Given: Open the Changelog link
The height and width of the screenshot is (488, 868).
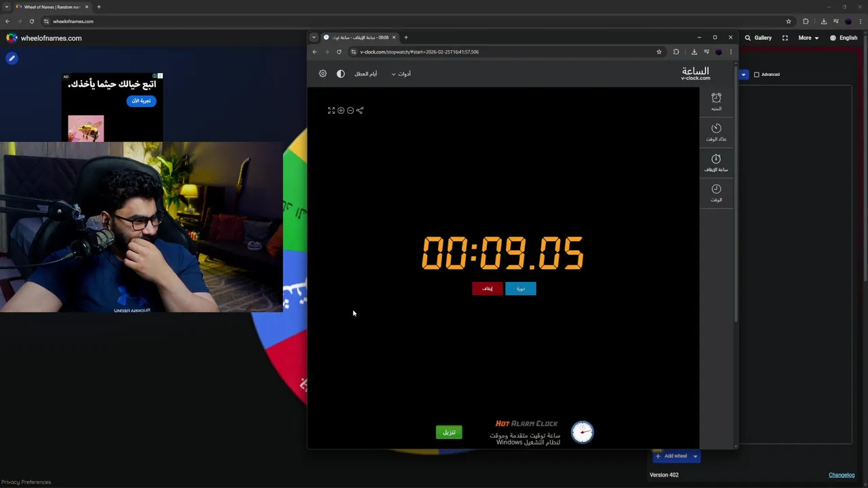Looking at the screenshot, I should click(x=842, y=475).
